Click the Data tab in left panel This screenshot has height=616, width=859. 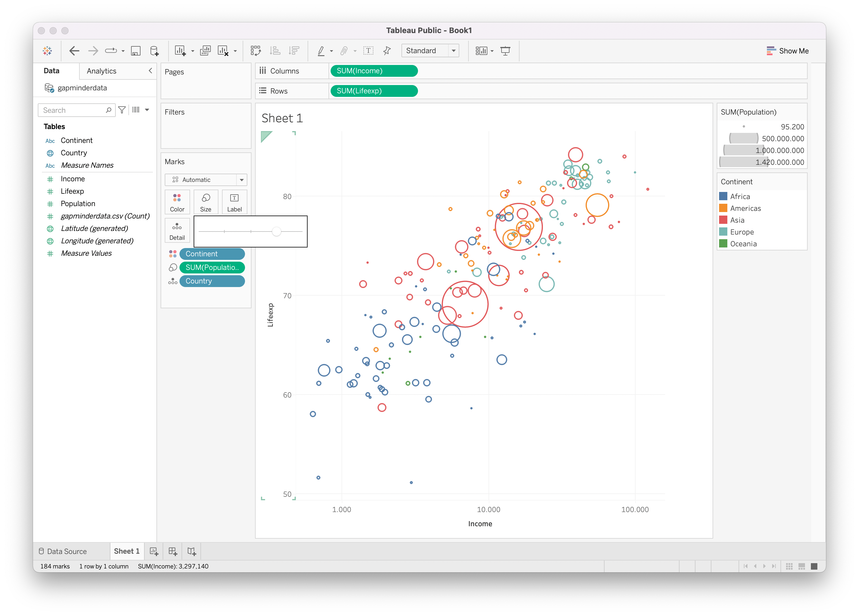[x=52, y=69]
